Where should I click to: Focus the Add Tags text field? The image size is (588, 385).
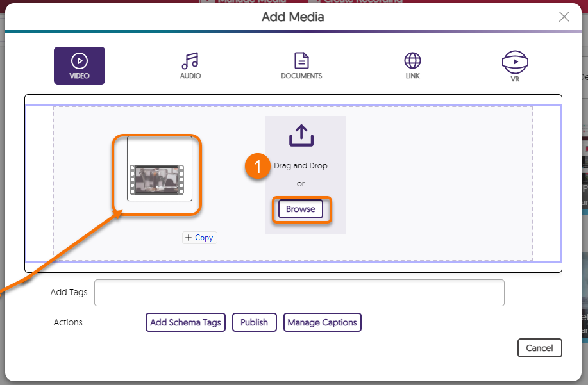tap(299, 293)
